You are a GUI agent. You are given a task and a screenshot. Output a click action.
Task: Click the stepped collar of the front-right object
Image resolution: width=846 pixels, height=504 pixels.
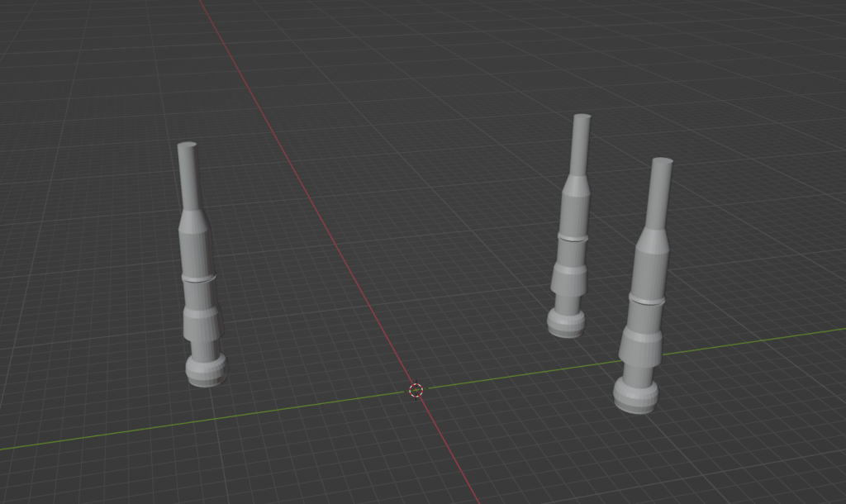pyautogui.click(x=641, y=345)
